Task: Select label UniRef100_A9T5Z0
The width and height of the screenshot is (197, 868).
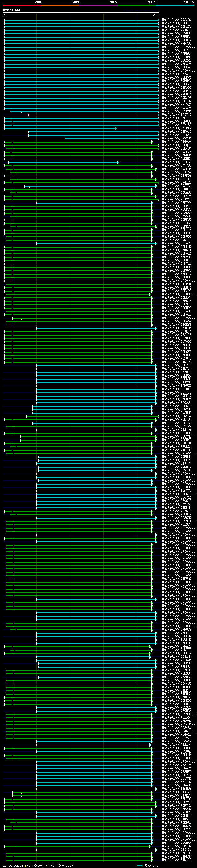Action: click(177, 104)
